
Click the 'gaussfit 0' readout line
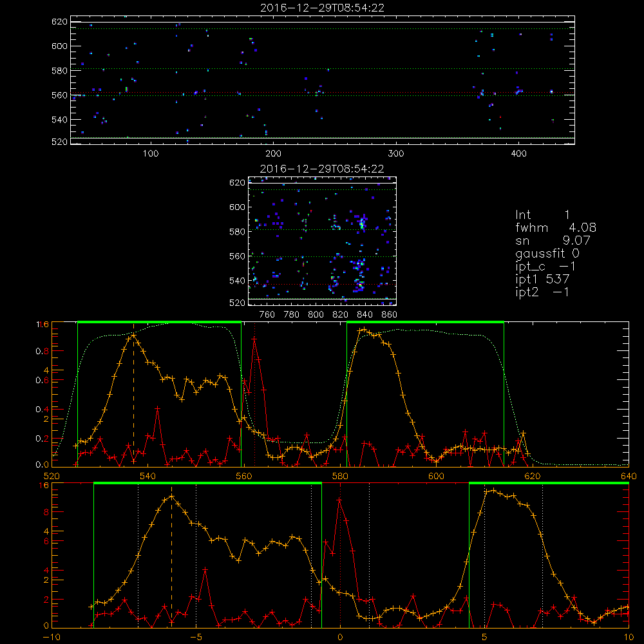(547, 253)
